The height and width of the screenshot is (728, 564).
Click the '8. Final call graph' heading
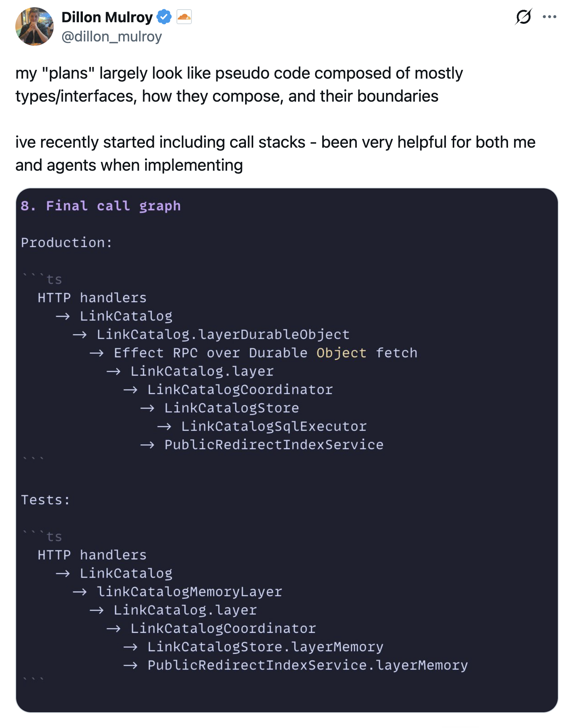point(101,206)
